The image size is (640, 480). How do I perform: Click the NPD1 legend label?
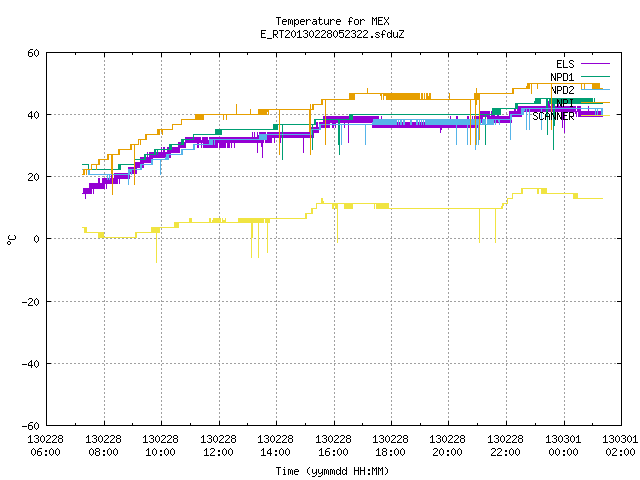point(562,77)
